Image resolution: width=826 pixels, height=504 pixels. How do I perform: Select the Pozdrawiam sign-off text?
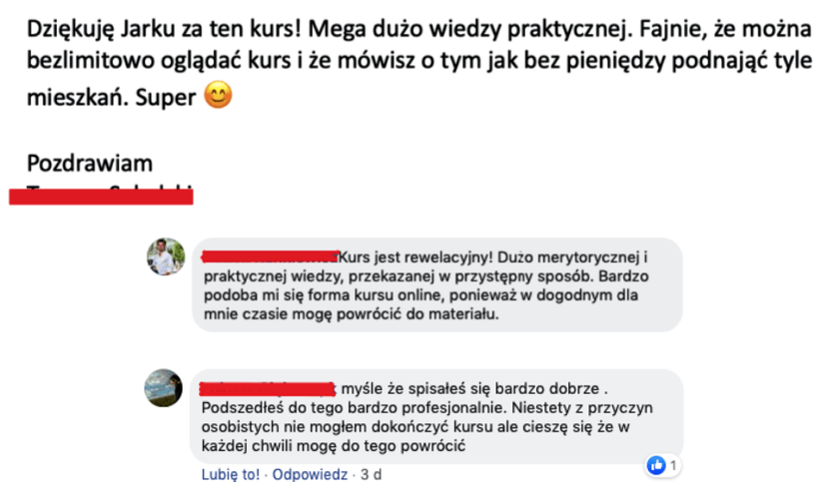point(90,164)
